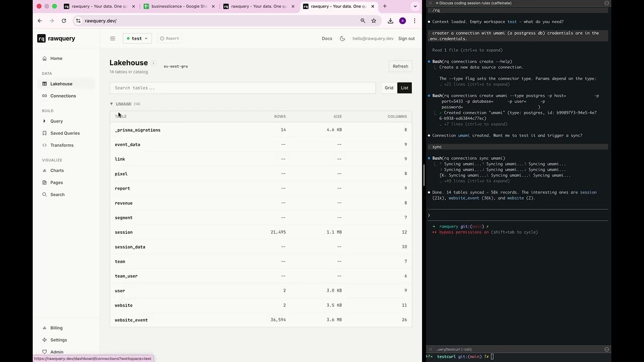Expand the Query section in sidebar

45,121
